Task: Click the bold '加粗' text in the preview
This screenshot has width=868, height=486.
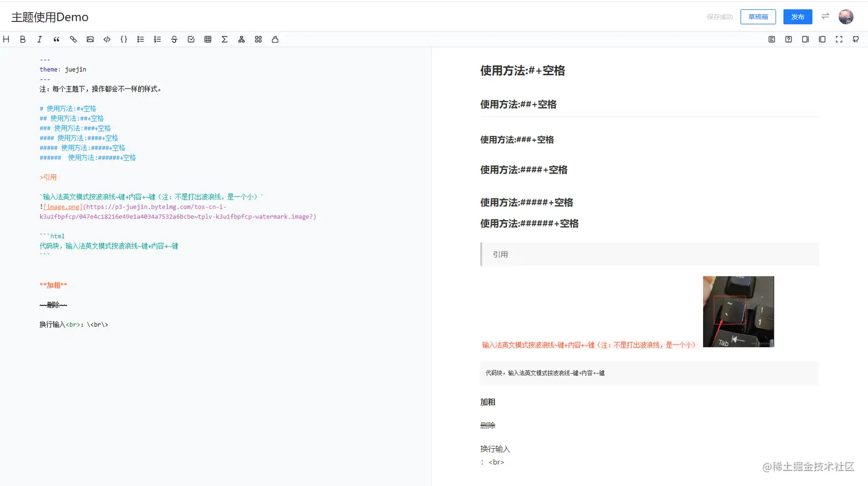Action: (x=488, y=402)
